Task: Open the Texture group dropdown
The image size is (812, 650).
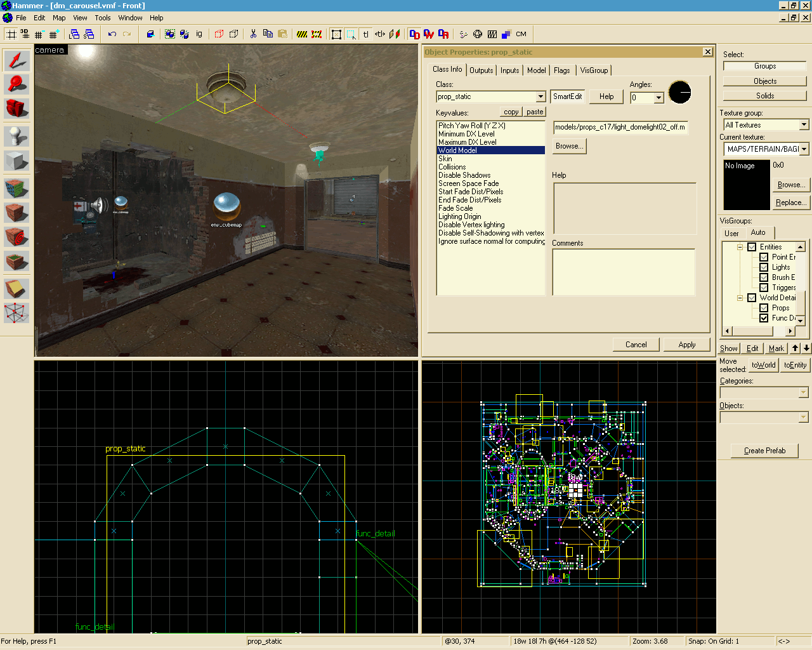Action: pyautogui.click(x=804, y=125)
